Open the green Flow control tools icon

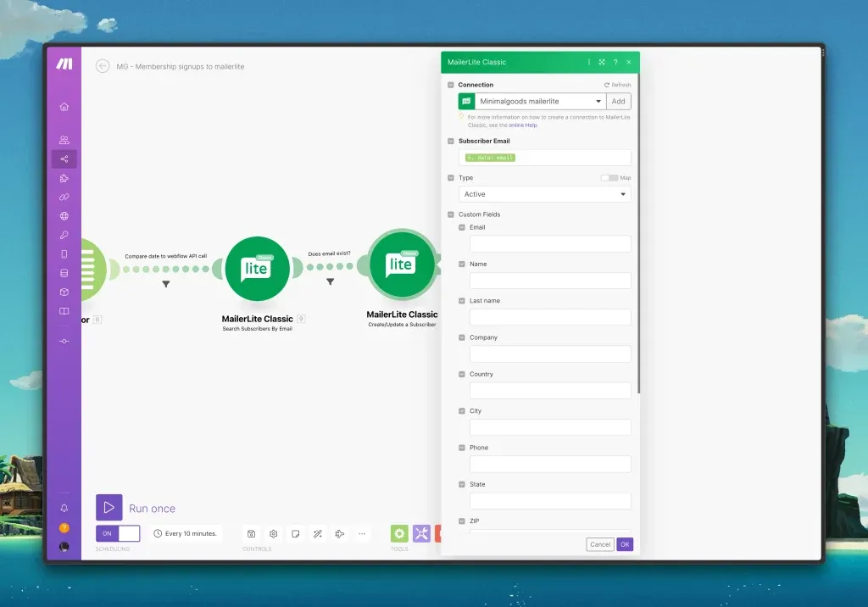[x=399, y=533]
